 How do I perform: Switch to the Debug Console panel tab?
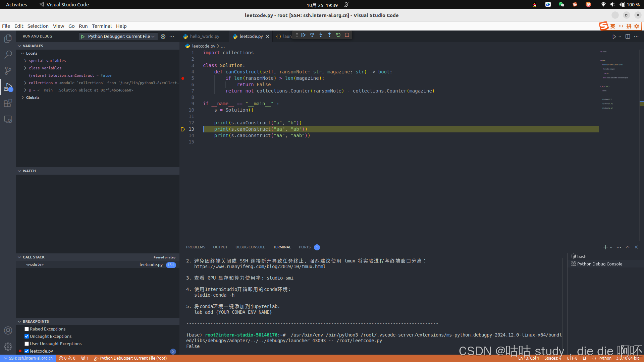click(x=250, y=247)
